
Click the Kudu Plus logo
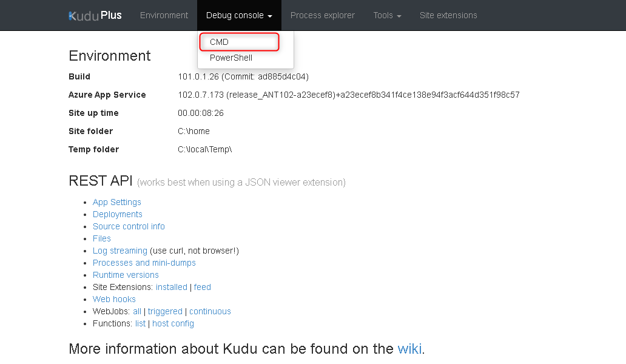point(95,15)
